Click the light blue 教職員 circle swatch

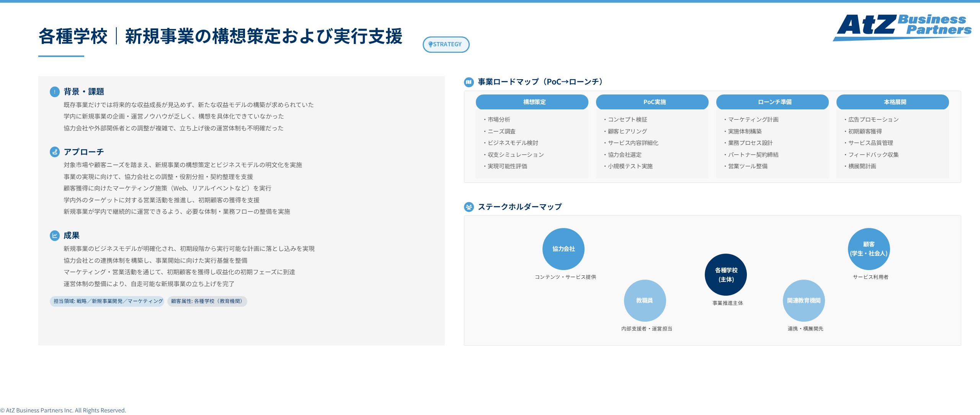645,301
